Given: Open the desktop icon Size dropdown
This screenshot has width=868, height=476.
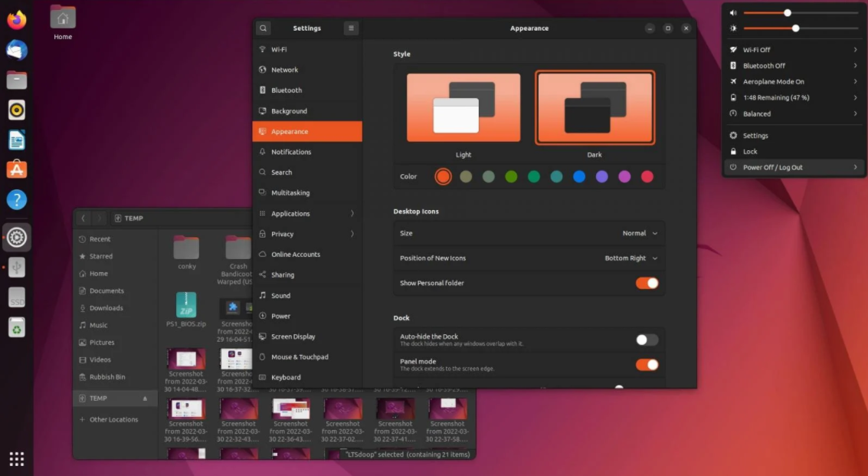Looking at the screenshot, I should (x=640, y=233).
